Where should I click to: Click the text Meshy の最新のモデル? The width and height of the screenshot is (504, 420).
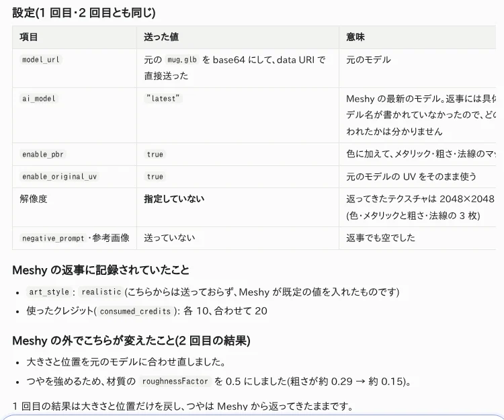pos(394,99)
